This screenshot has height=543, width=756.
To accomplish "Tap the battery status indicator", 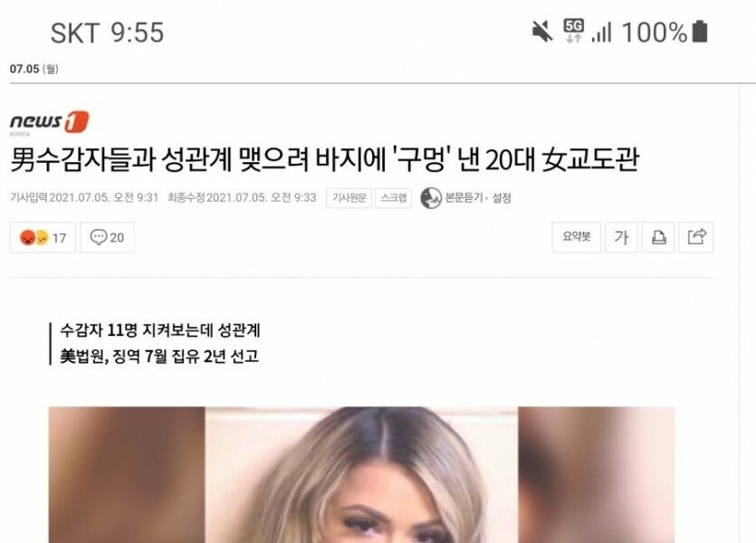I will 700,32.
